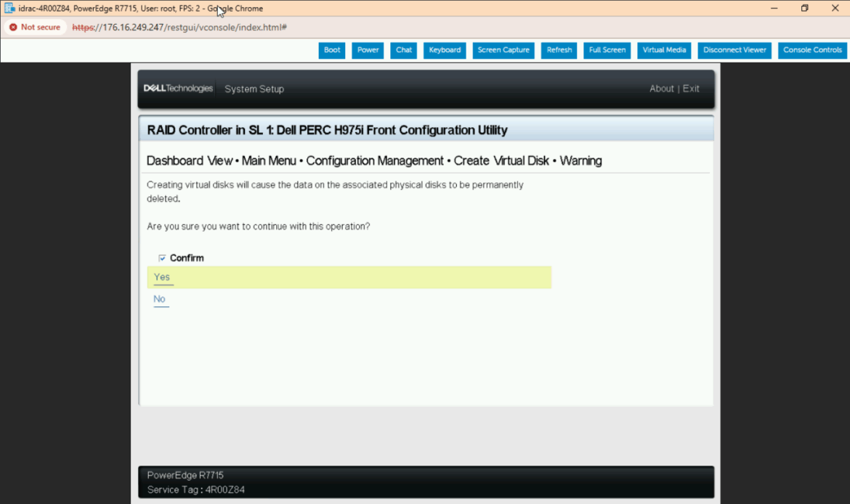850x504 pixels.
Task: Open the Chat panel
Action: pos(404,50)
